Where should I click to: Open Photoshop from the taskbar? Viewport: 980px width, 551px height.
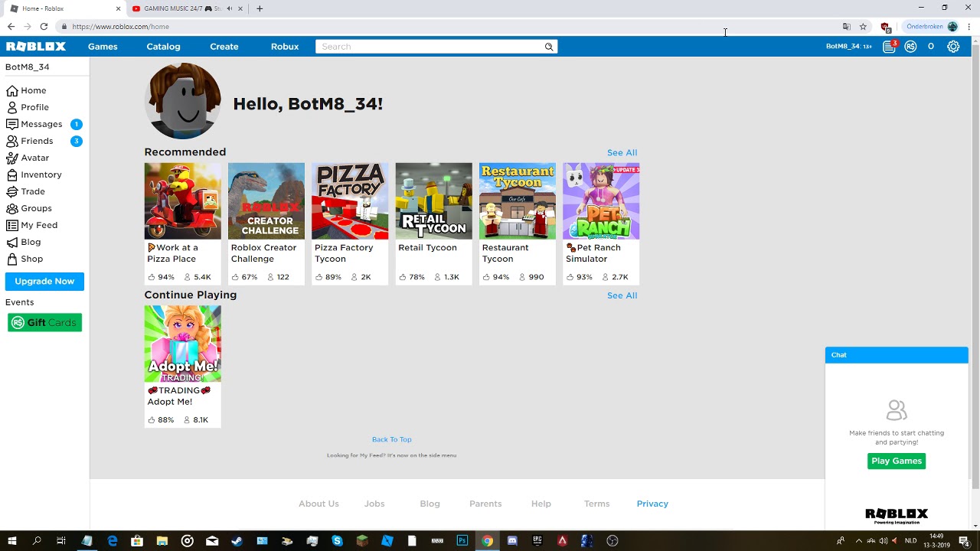462,541
